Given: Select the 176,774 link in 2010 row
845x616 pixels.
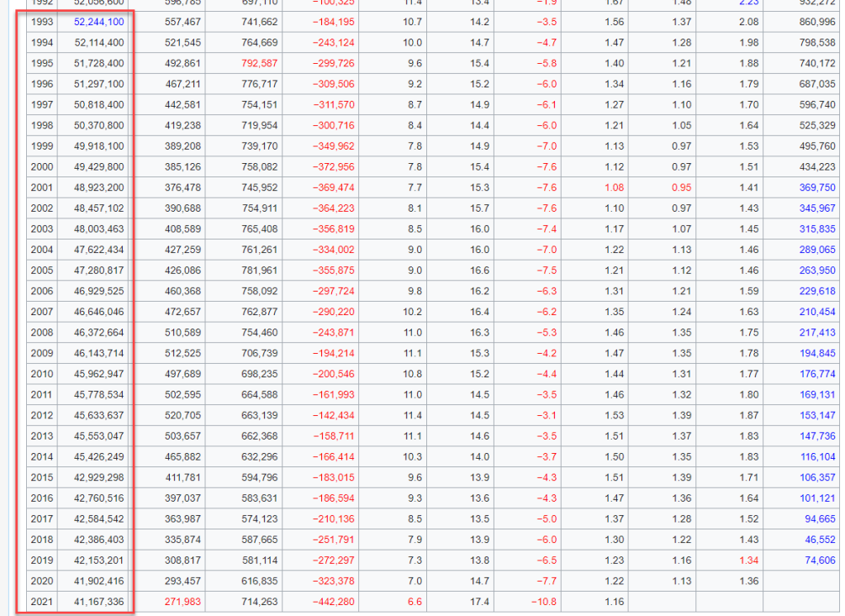Looking at the screenshot, I should click(x=816, y=374).
